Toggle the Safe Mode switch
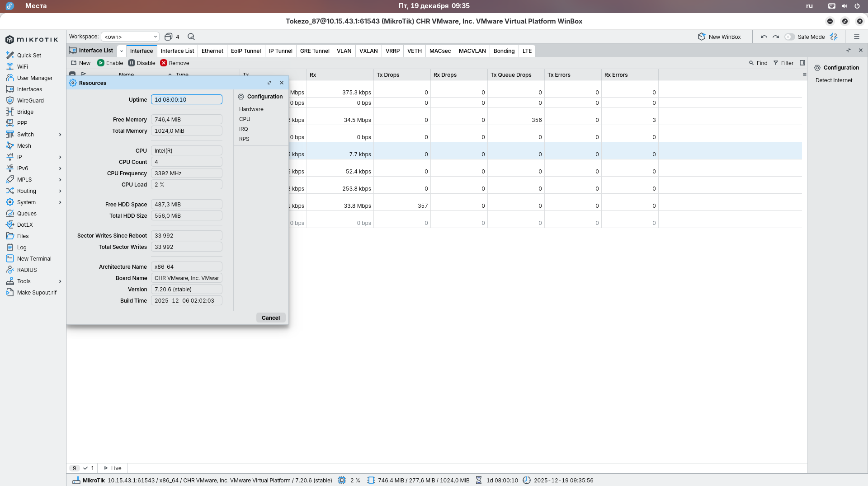The width and height of the screenshot is (868, 486). (x=789, y=37)
